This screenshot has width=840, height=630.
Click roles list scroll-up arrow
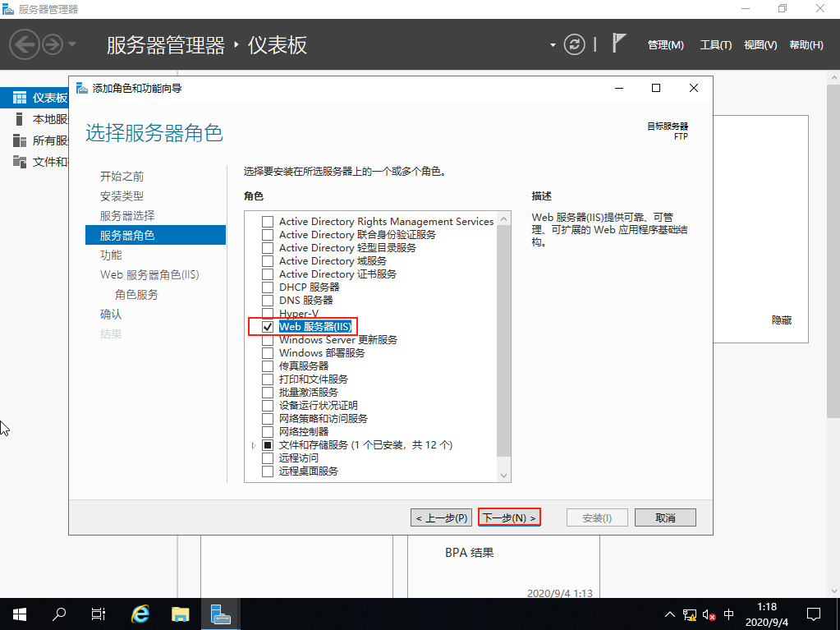pyautogui.click(x=503, y=218)
